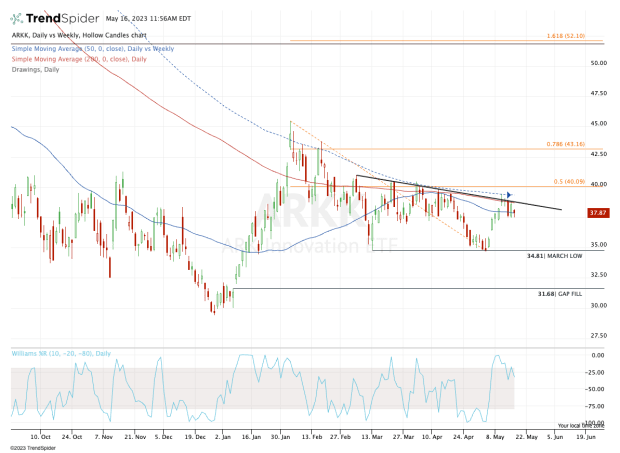Click the red 37.87 current price tag

(x=598, y=213)
